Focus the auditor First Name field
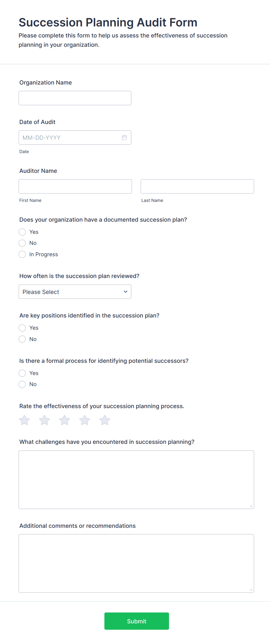270x644 pixels. pos(75,186)
